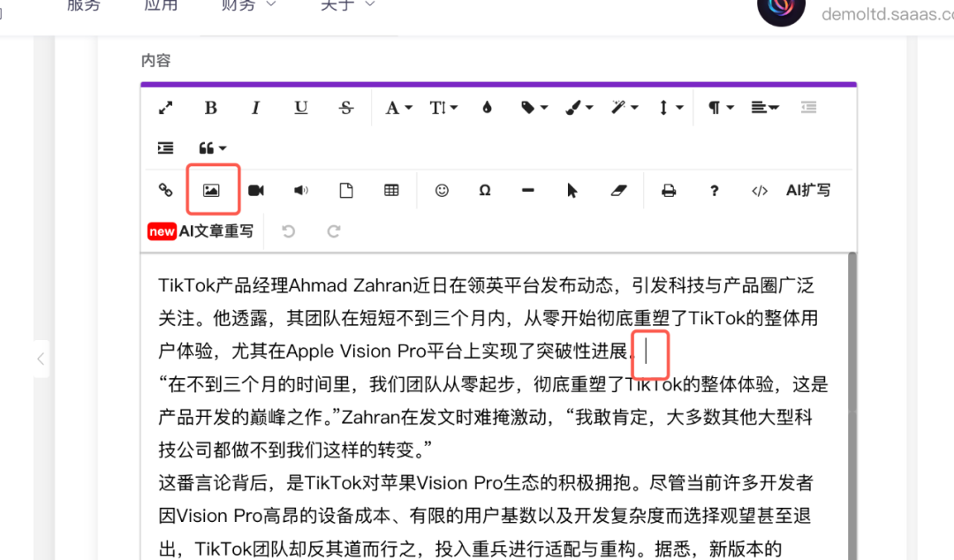The width and height of the screenshot is (954, 560).
Task: Open the emoticons smiley picker
Action: tap(442, 190)
